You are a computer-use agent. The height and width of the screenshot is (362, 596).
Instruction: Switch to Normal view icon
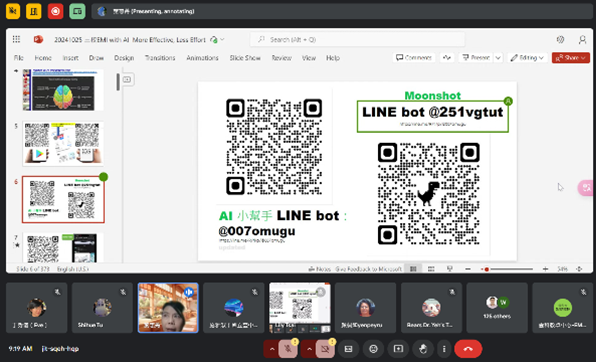[x=413, y=269]
